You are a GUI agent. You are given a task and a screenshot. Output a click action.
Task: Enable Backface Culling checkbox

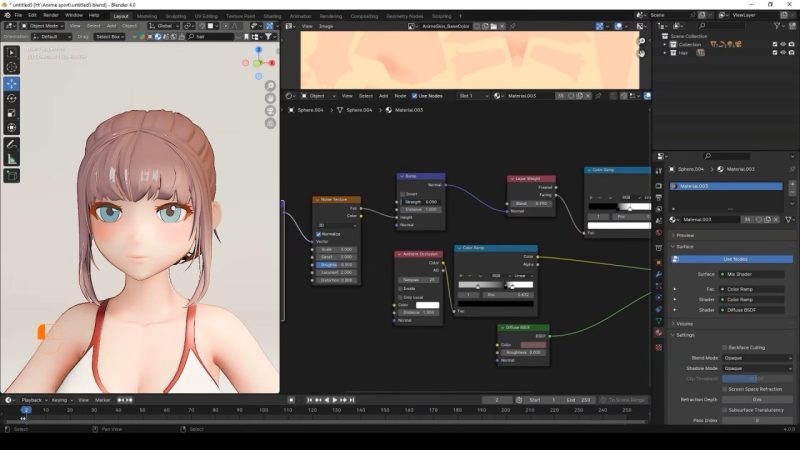pyautogui.click(x=724, y=347)
